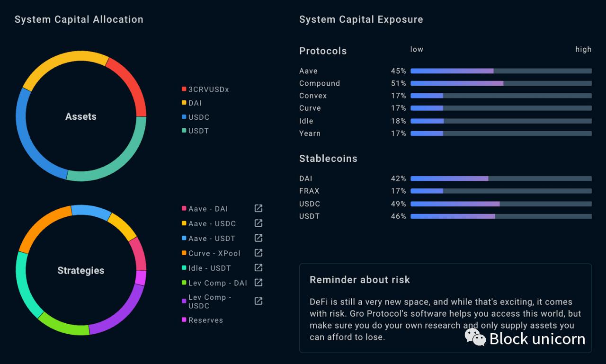The width and height of the screenshot is (606, 364).
Task: Click the Strategies donut chart center
Action: click(x=81, y=270)
